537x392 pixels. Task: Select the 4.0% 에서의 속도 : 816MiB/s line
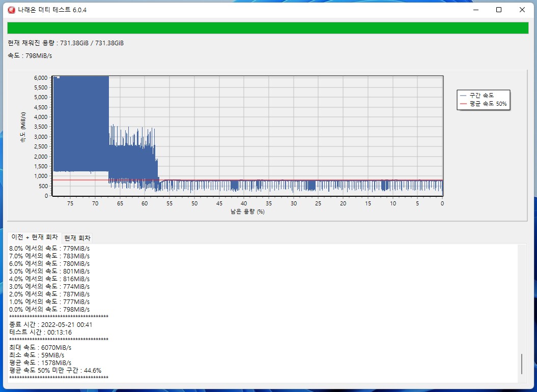pyautogui.click(x=49, y=279)
